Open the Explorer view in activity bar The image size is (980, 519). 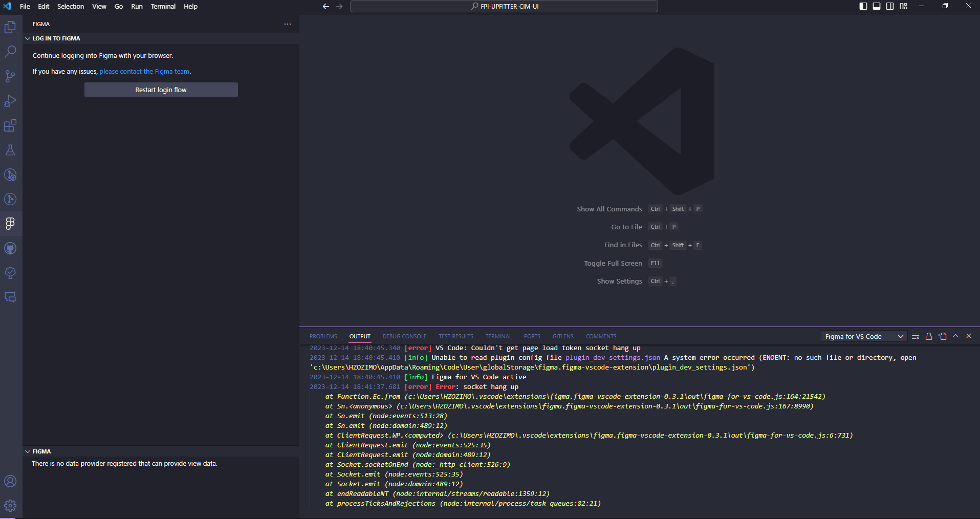coord(10,27)
